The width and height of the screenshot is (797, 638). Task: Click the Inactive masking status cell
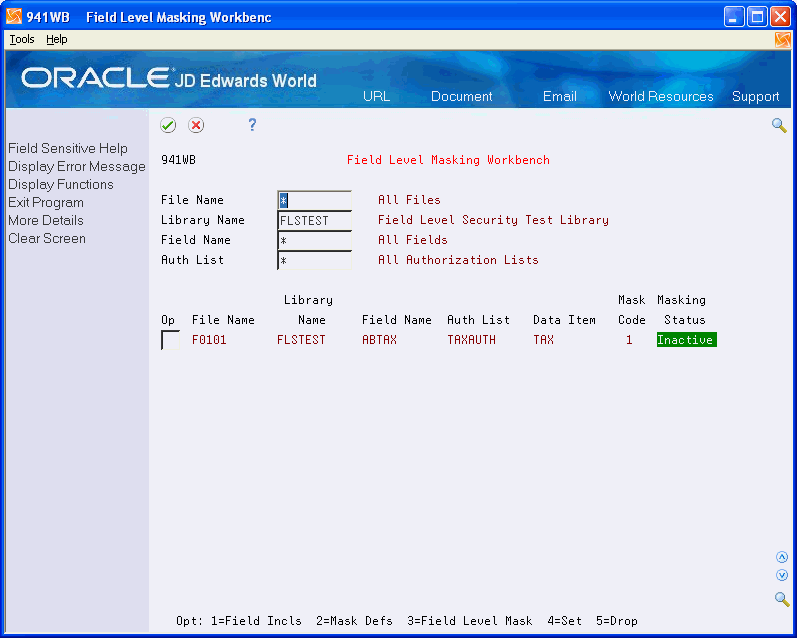tap(686, 340)
